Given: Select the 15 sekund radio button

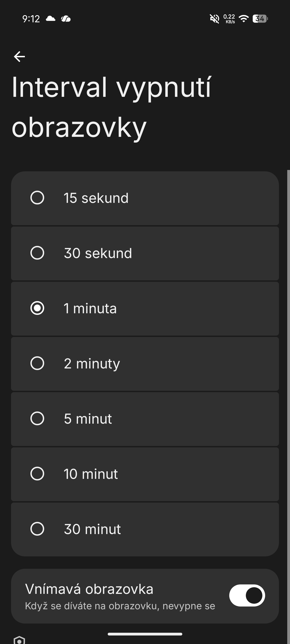Looking at the screenshot, I should coord(37,198).
